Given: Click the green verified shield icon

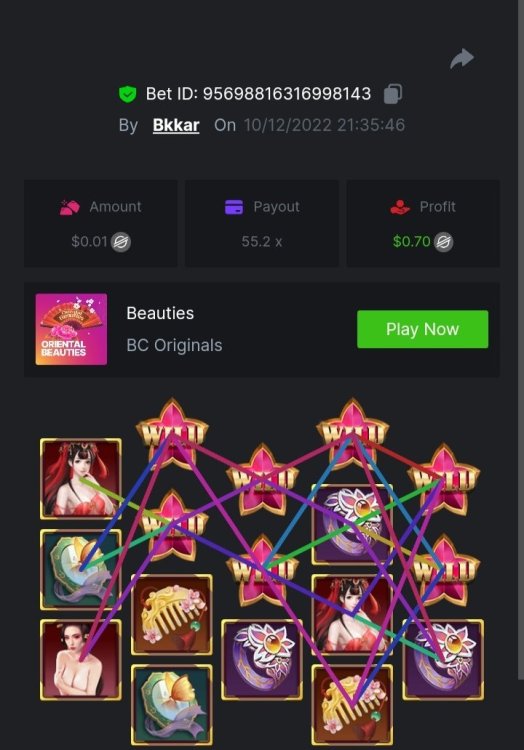Looking at the screenshot, I should coord(127,94).
